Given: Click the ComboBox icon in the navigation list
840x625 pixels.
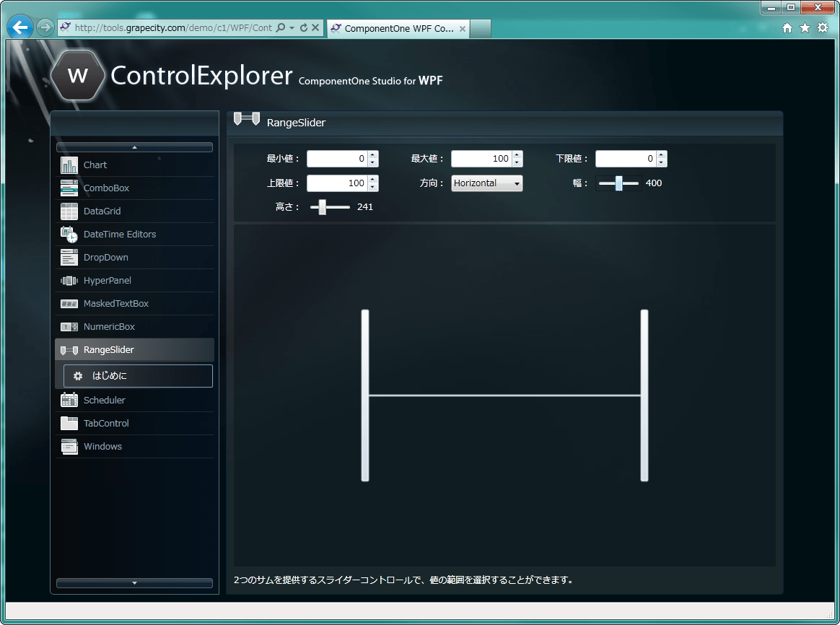Looking at the screenshot, I should coord(69,188).
